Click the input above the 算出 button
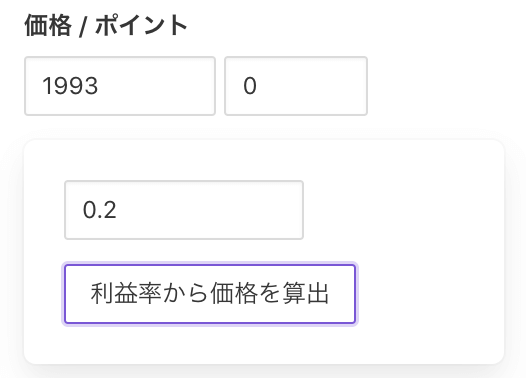Image resolution: width=526 pixels, height=378 pixels. pyautogui.click(x=184, y=210)
